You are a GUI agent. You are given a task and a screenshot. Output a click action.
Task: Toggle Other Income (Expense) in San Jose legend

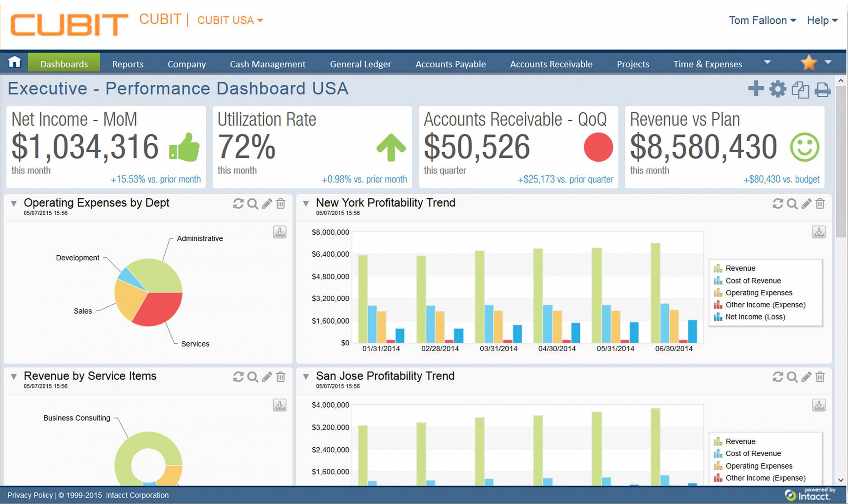coord(760,478)
